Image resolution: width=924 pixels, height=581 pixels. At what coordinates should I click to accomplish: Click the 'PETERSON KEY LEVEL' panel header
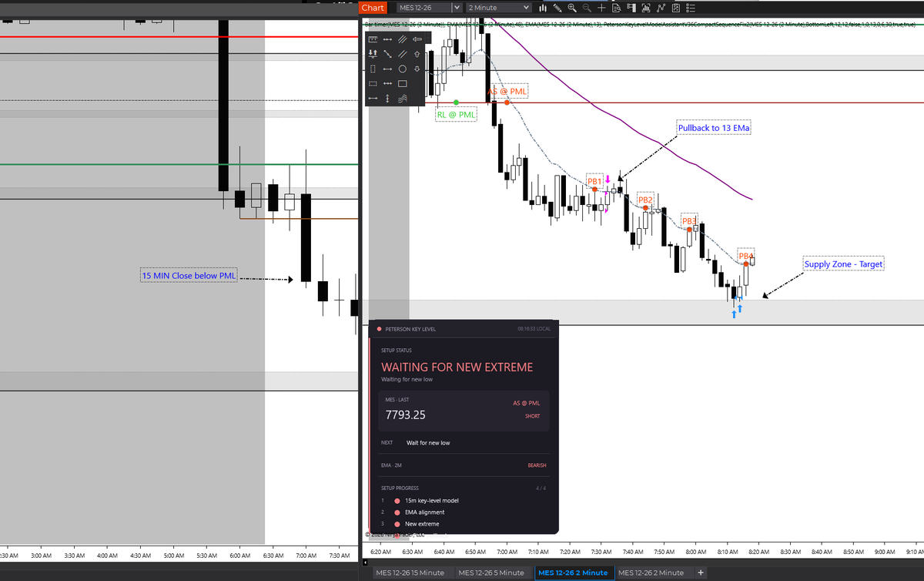click(x=410, y=329)
